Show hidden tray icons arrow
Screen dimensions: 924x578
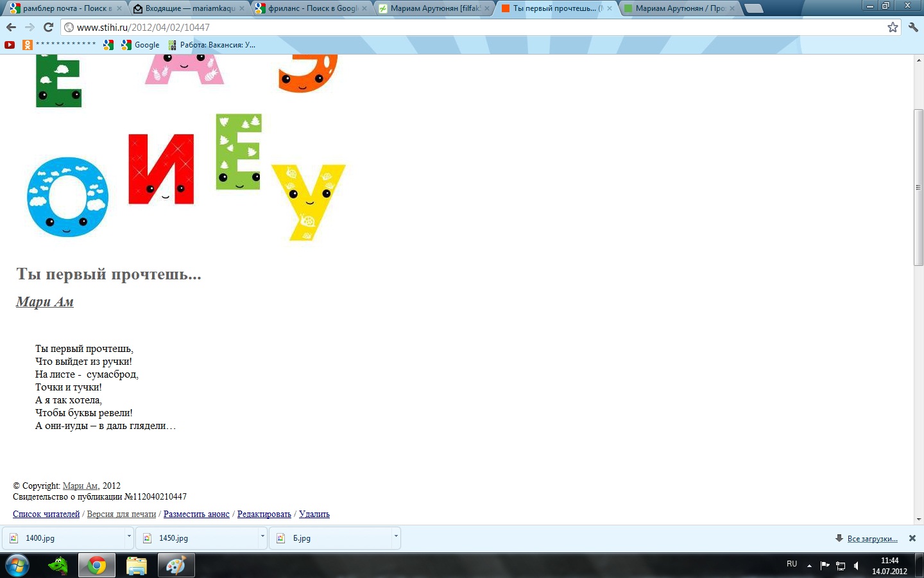coord(809,566)
